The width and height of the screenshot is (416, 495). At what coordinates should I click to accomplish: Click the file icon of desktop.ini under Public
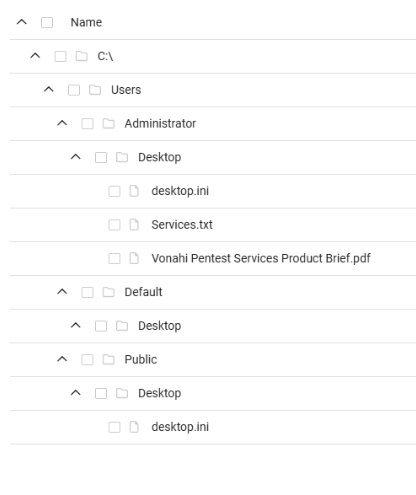(134, 427)
